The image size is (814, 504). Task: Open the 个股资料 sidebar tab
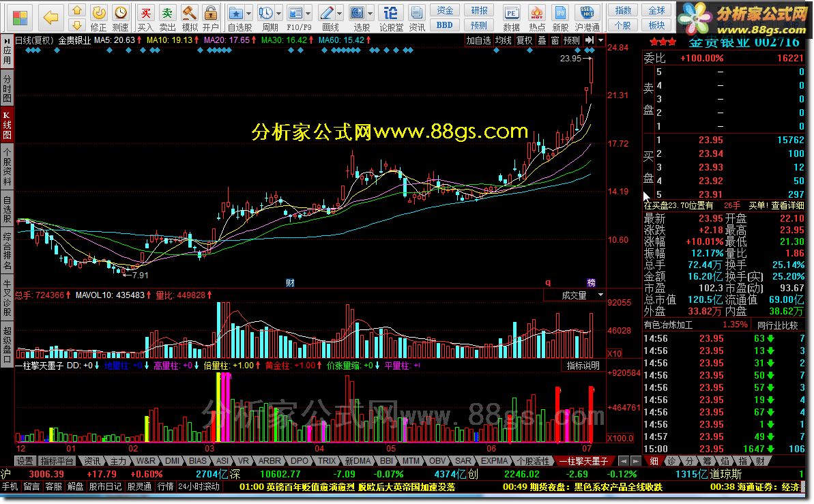[7, 166]
